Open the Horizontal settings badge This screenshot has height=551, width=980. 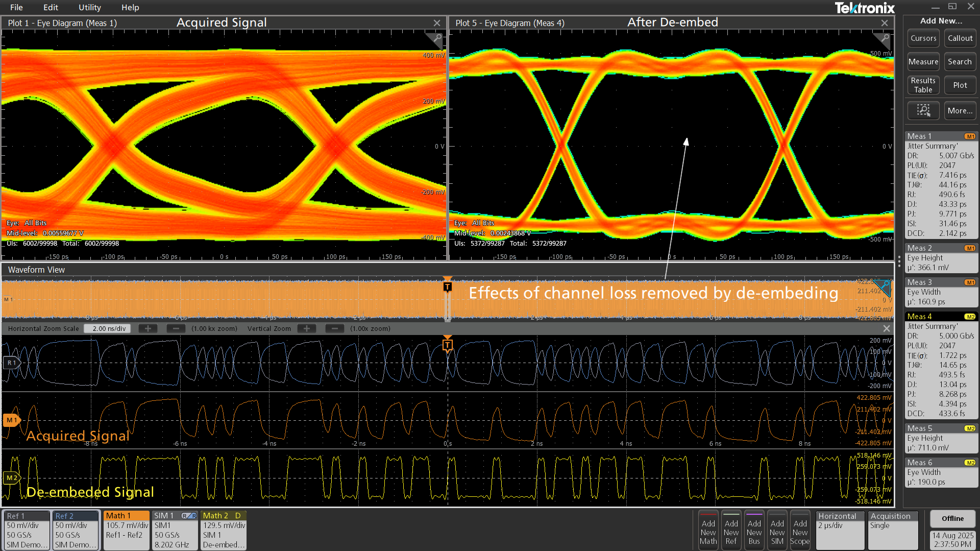click(840, 530)
